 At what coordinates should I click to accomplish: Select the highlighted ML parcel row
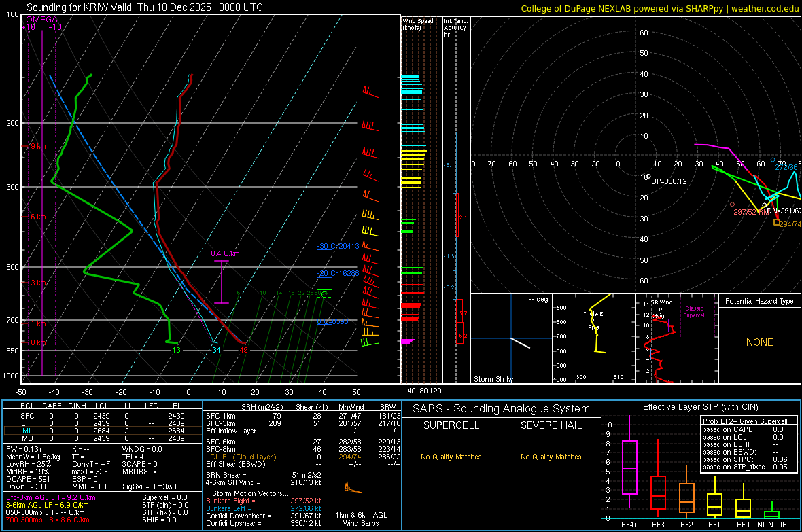pos(103,431)
